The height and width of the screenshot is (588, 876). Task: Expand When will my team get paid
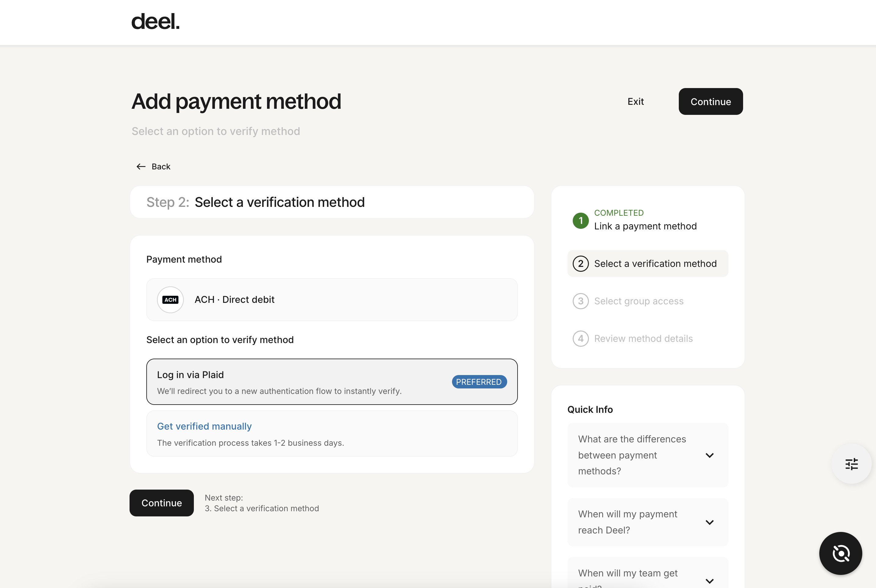pyautogui.click(x=647, y=574)
